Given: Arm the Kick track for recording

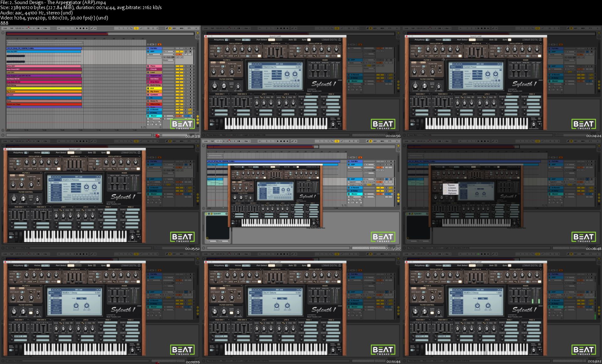Looking at the screenshot, I should click(190, 88).
